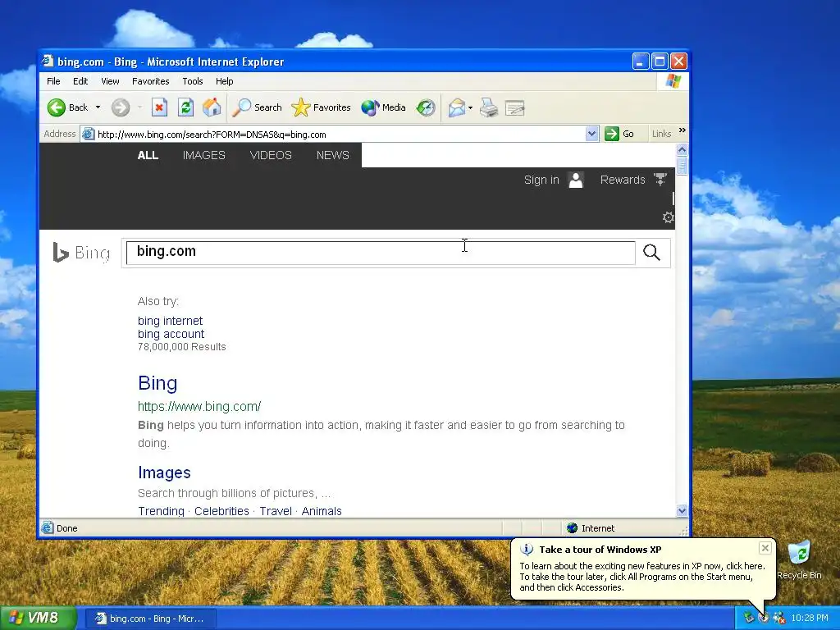Screen dimensions: 840x630
Task: Click in the Address bar URL field
Action: click(340, 135)
